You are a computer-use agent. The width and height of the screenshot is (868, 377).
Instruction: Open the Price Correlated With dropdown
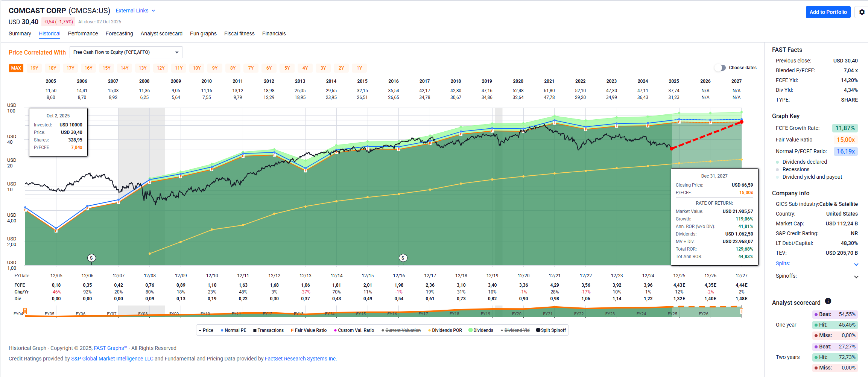point(126,52)
